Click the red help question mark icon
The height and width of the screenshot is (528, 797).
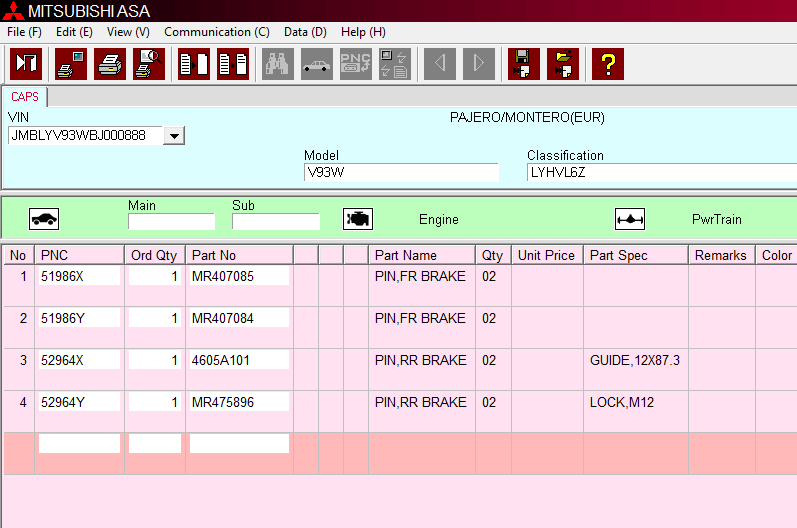pos(607,64)
